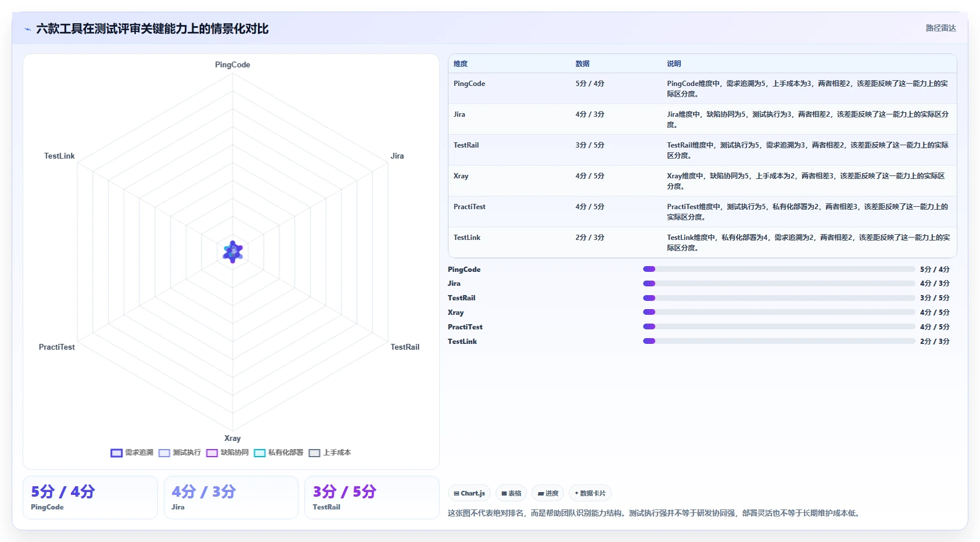Click the small icon before the page title

[27, 29]
